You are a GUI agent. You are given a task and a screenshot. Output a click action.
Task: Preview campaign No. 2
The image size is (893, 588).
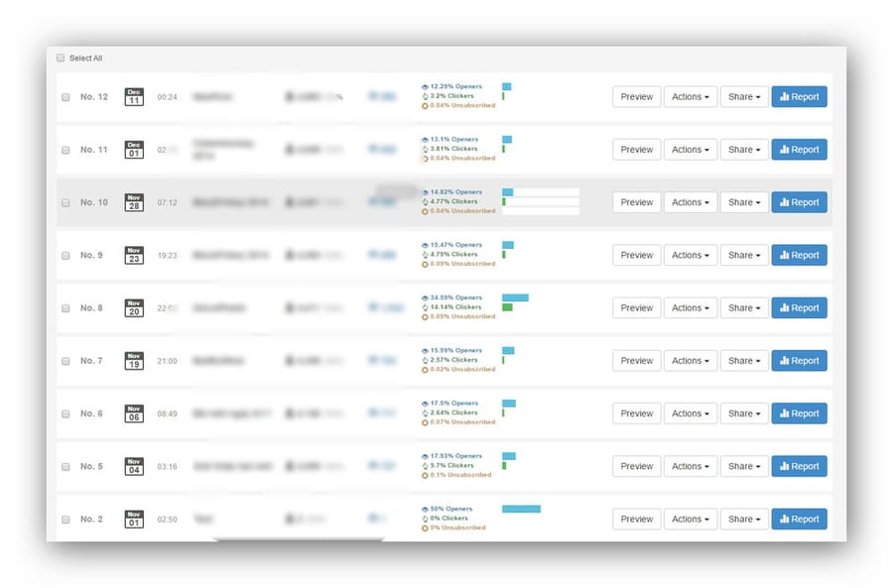tap(637, 520)
